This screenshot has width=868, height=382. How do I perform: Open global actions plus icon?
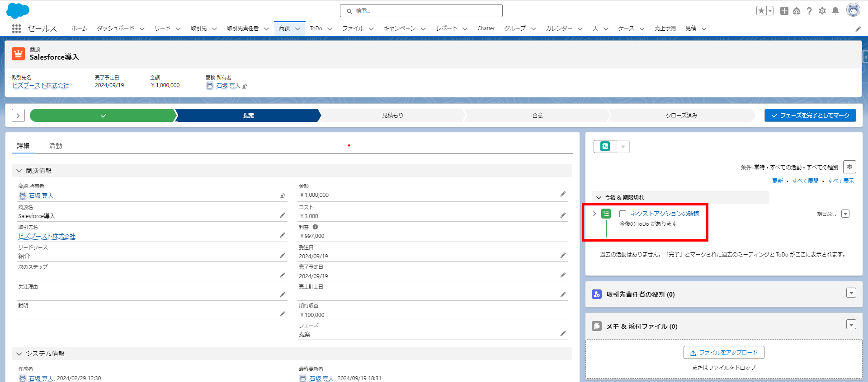point(784,11)
